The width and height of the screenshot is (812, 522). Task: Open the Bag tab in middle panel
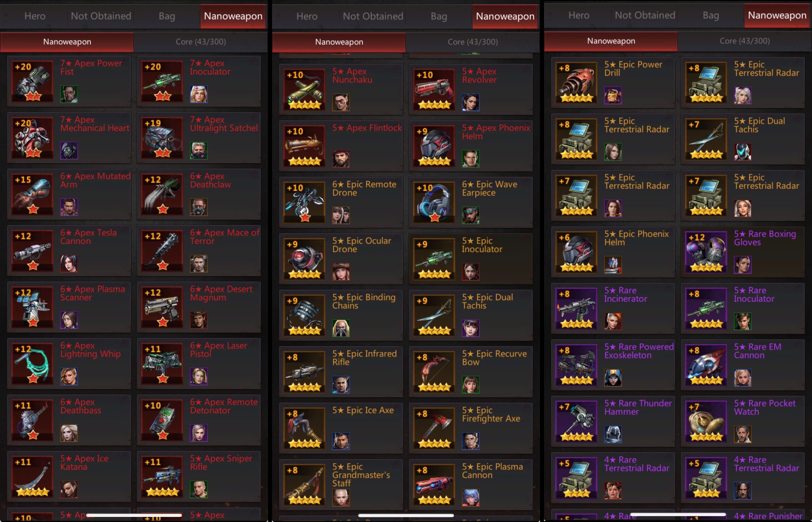[439, 16]
